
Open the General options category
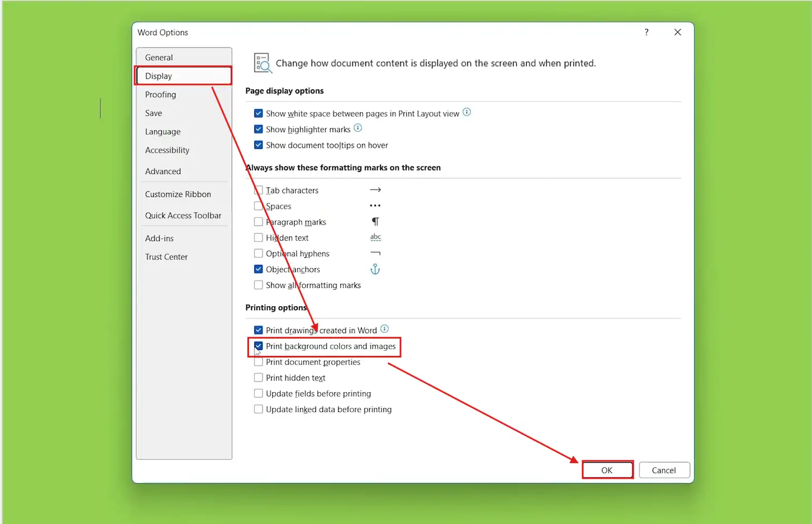(x=184, y=58)
